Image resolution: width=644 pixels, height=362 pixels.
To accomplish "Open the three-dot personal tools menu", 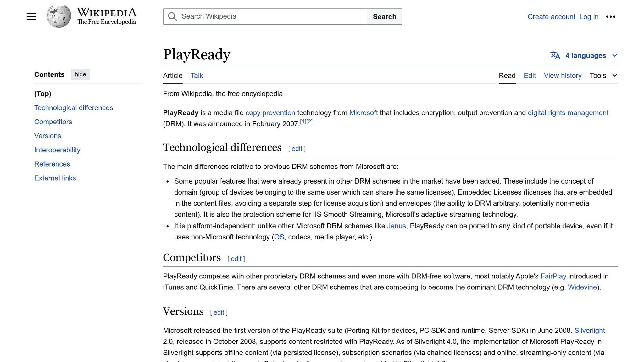I will 611,17.
